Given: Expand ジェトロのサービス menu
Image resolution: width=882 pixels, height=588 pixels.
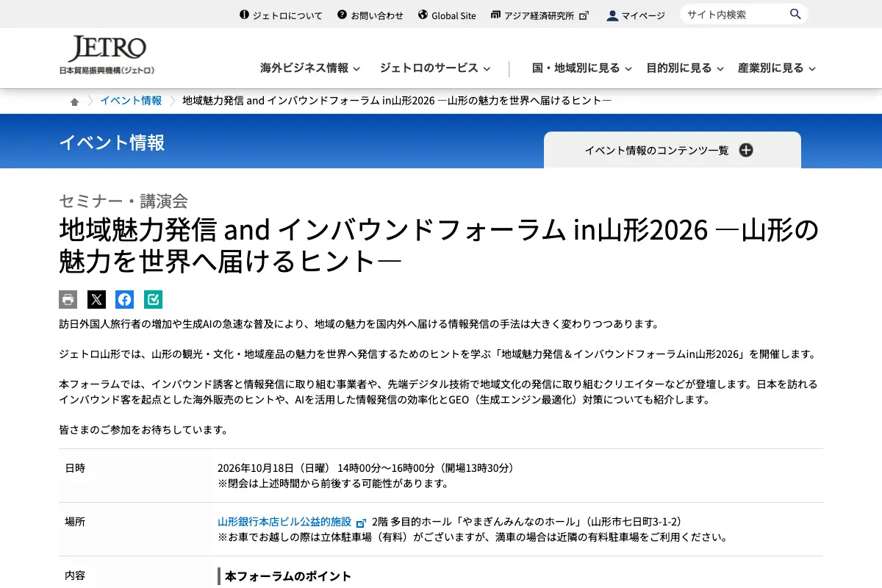Looking at the screenshot, I should pos(435,68).
